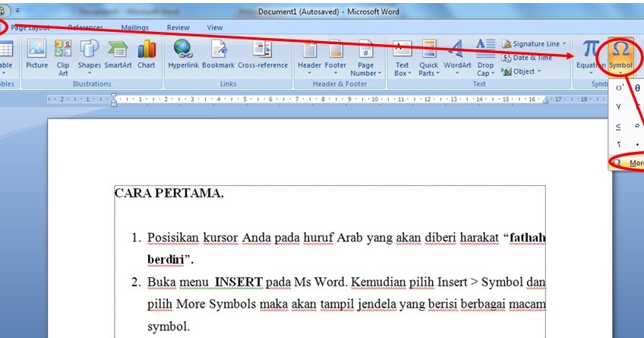Click the word 'symbol.' ending step 2
The width and height of the screenshot is (644, 338).
pyautogui.click(x=169, y=327)
